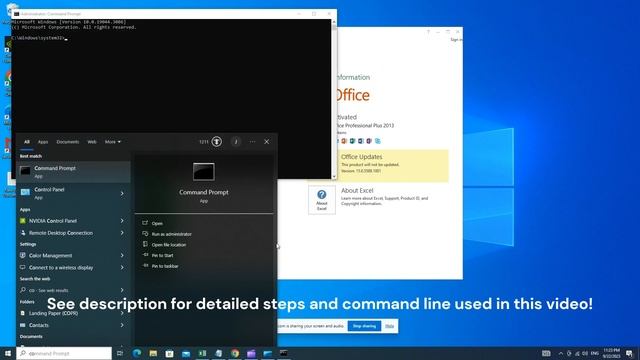Click the touch keyboard tray icon
This screenshot has height=360, width=640.
click(x=546, y=353)
